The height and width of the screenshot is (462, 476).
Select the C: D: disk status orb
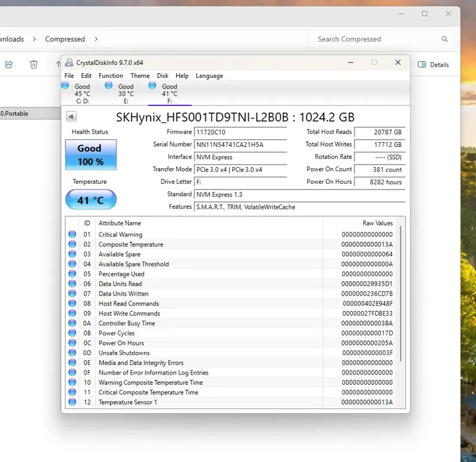point(65,86)
